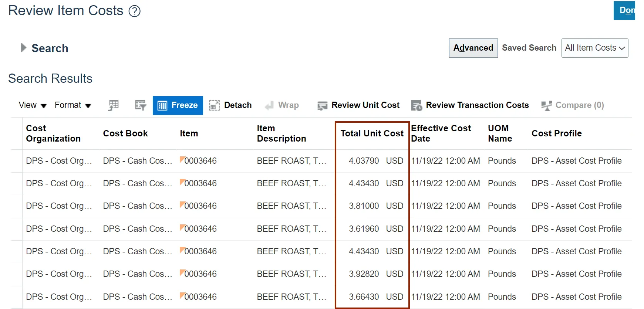The height and width of the screenshot is (309, 644).
Task: Open Review Transaction Costs
Action: tap(470, 105)
